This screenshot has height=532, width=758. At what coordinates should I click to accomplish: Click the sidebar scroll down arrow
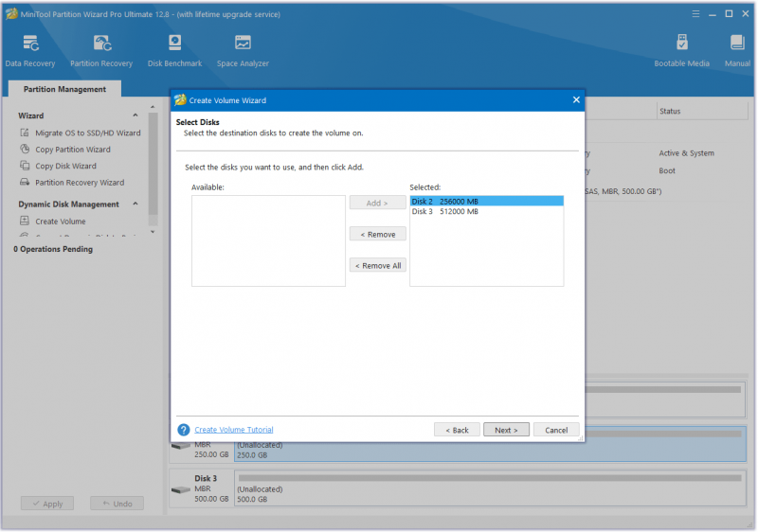tap(153, 232)
